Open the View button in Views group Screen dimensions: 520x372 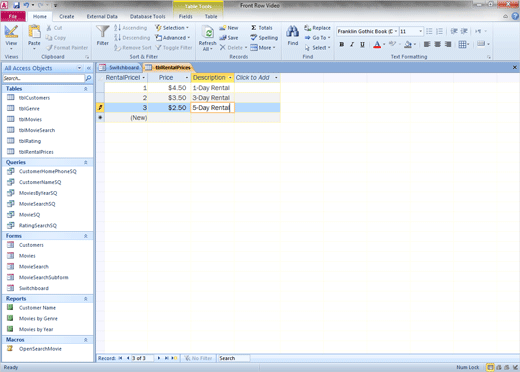click(x=11, y=37)
